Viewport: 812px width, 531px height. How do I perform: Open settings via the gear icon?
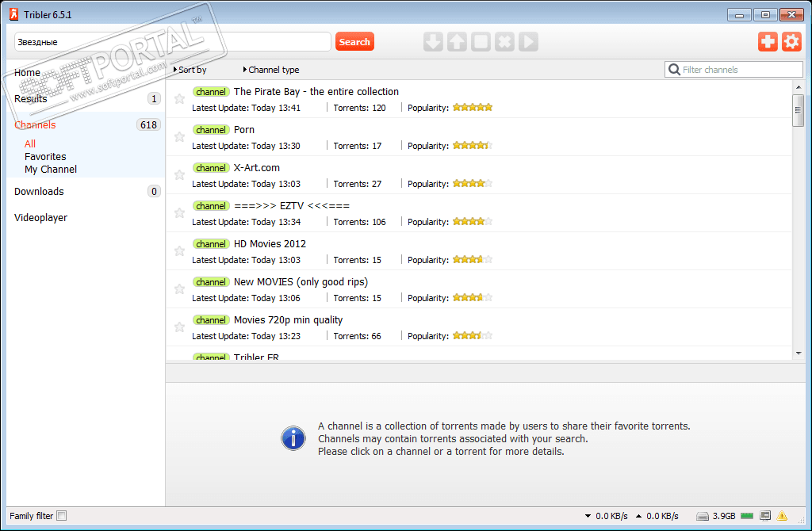click(x=791, y=41)
